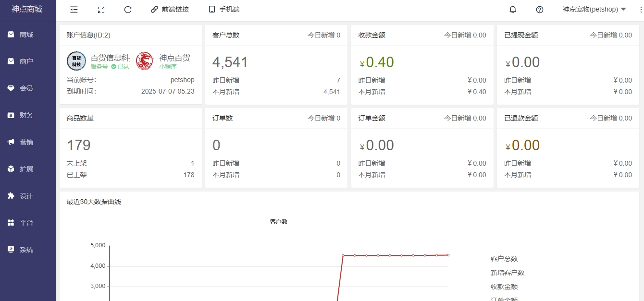Open the 前端链接 frontend link

[x=170, y=10]
